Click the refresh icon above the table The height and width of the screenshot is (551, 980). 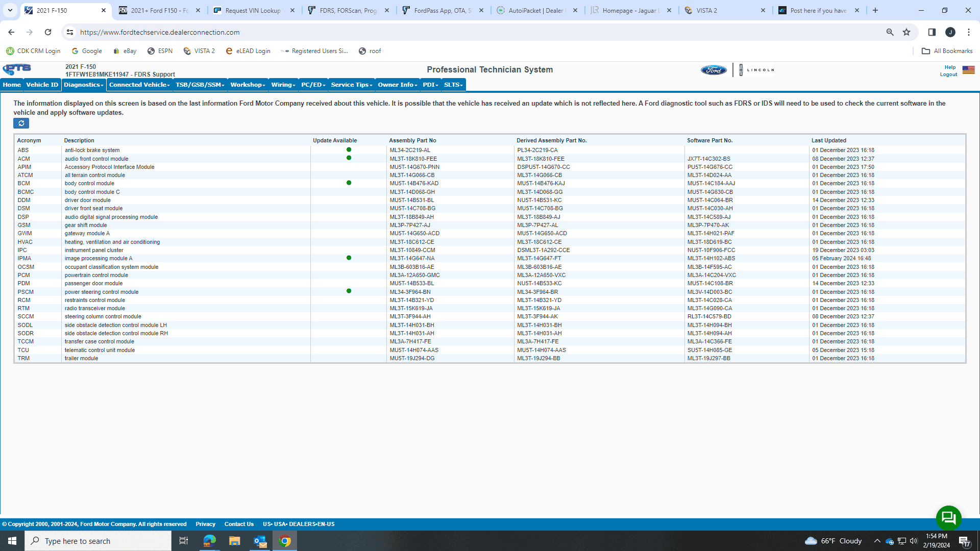pos(21,123)
